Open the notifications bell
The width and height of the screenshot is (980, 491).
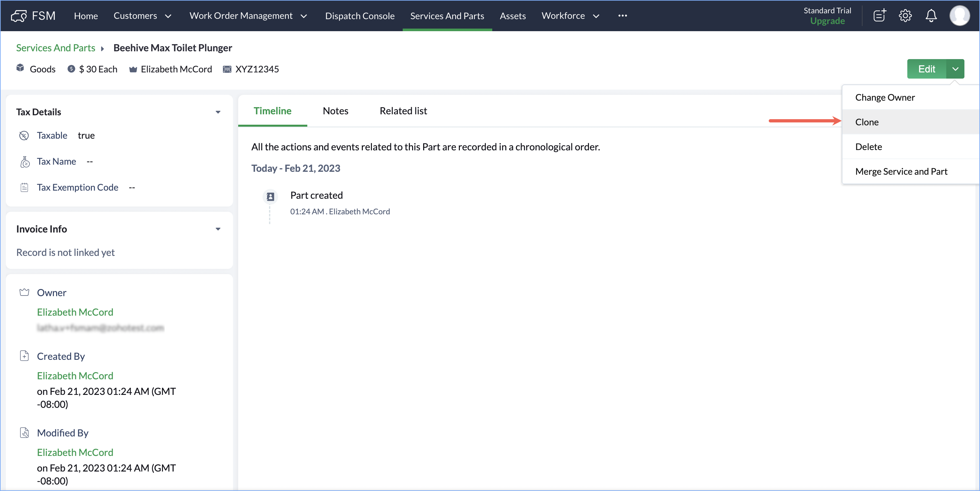pyautogui.click(x=931, y=16)
